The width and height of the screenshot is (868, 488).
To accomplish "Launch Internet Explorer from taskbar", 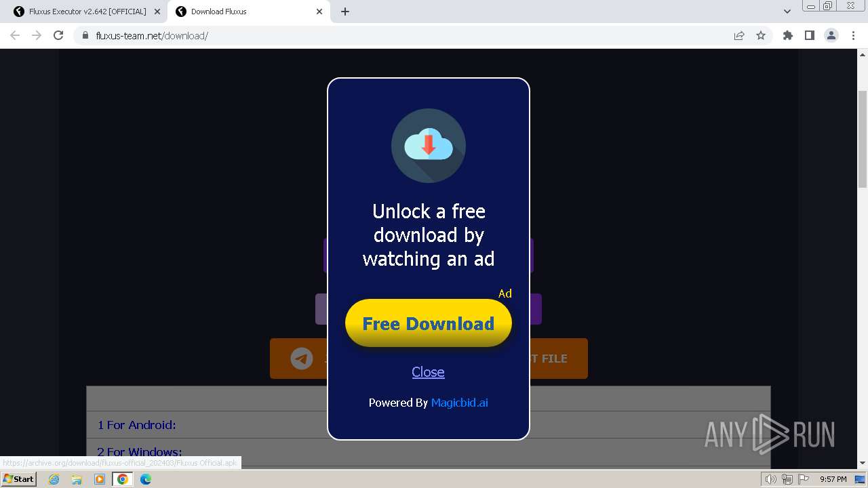I will 54,479.
